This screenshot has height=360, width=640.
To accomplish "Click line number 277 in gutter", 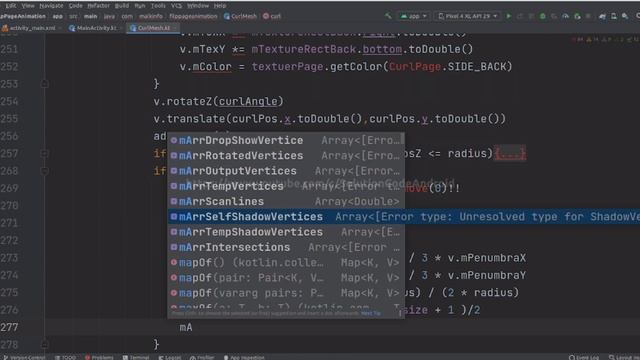I will [x=9, y=327].
